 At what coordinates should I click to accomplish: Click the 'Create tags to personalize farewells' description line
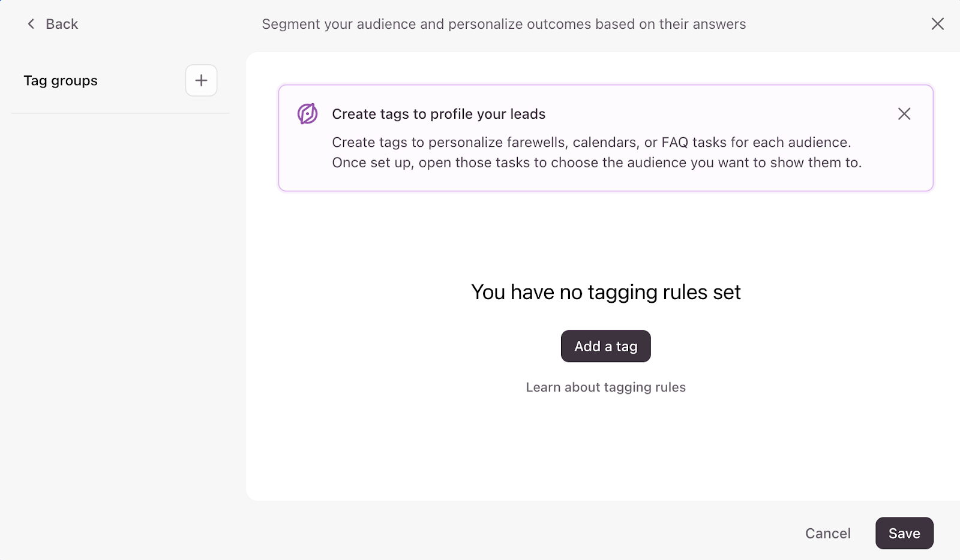pyautogui.click(x=591, y=142)
